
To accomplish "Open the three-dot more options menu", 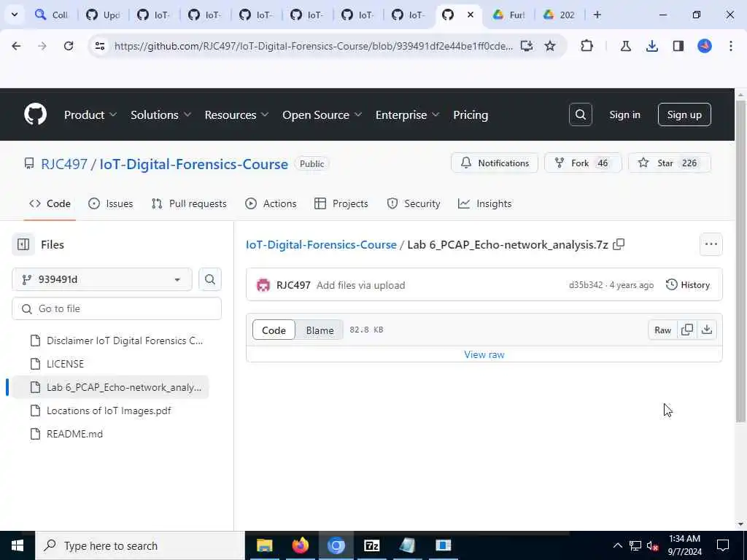I will 711,244.
